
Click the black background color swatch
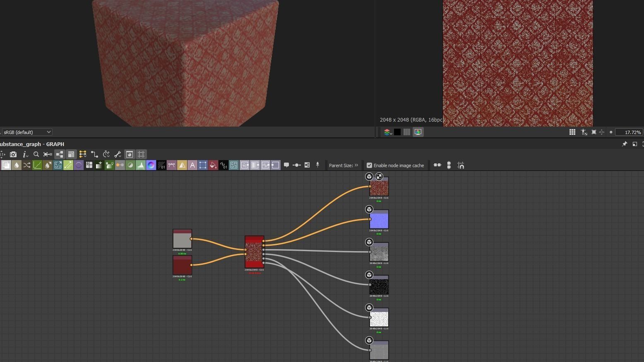click(x=397, y=132)
